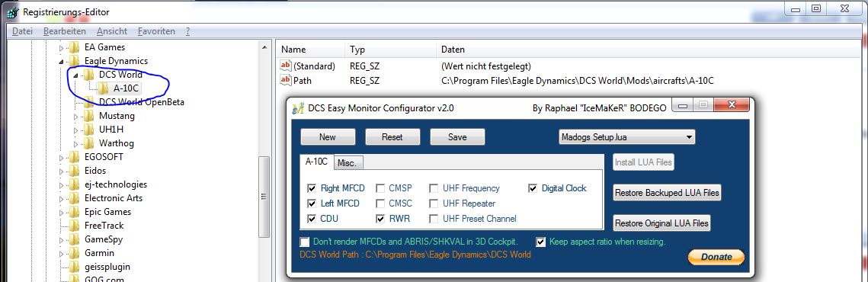Select the Eidos folder icon
Image resolution: width=868 pixels, height=282 pixels.
point(74,171)
